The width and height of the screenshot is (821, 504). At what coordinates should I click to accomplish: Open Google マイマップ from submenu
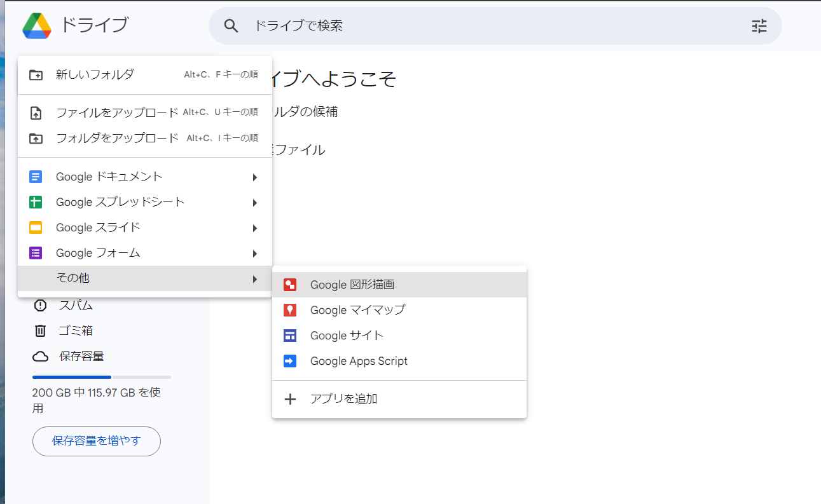coord(399,310)
